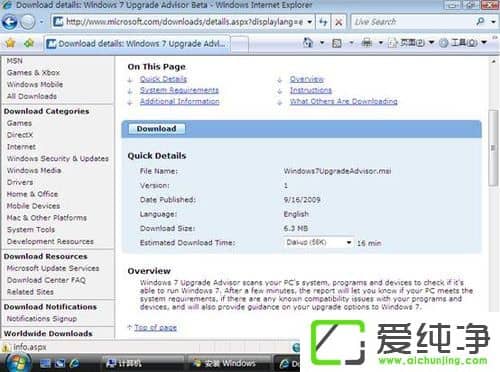The height and width of the screenshot is (372, 500).
Task: Open Windows Media download category
Action: pos(34,171)
